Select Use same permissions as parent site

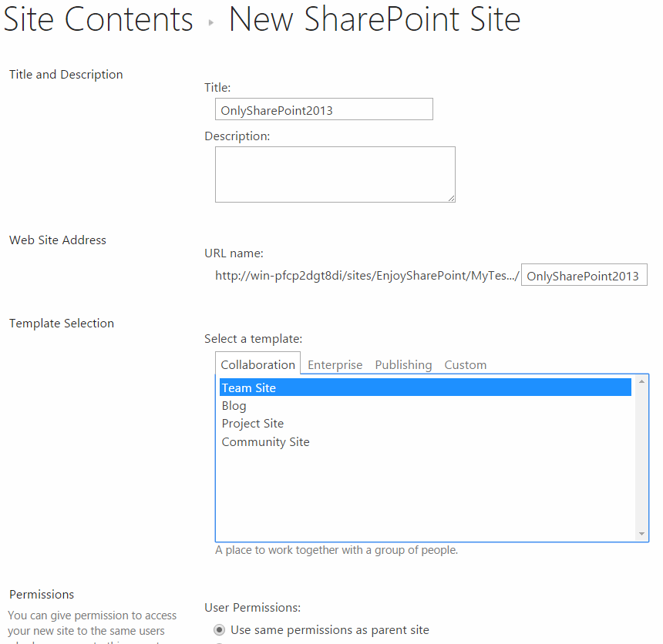tap(219, 630)
